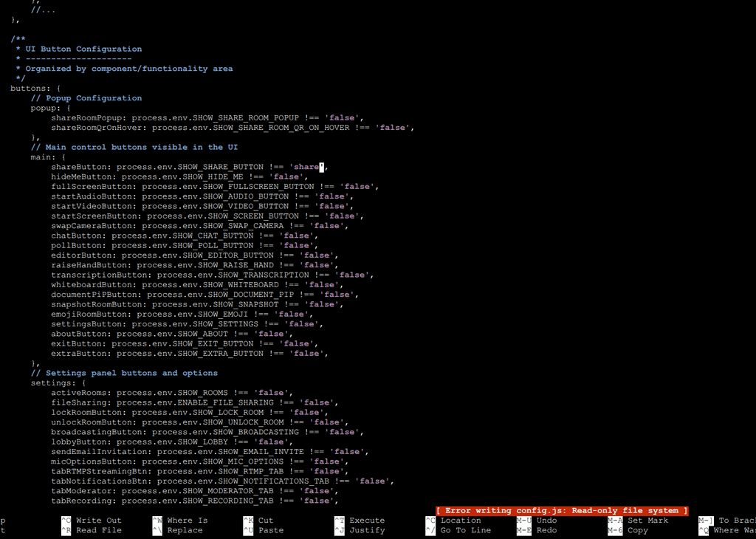Click the Copy shortcut label
Image resolution: width=756 pixels, height=539 pixels.
[x=637, y=530]
